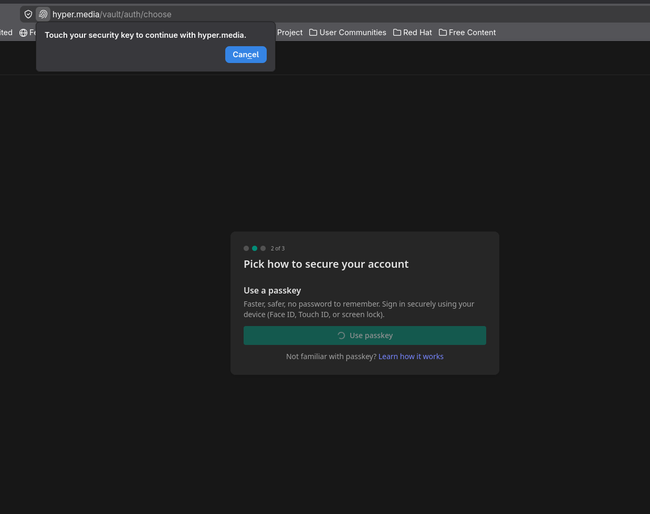Click the passkey description paragraph
Screen dimensions: 650x514
(x=359, y=309)
